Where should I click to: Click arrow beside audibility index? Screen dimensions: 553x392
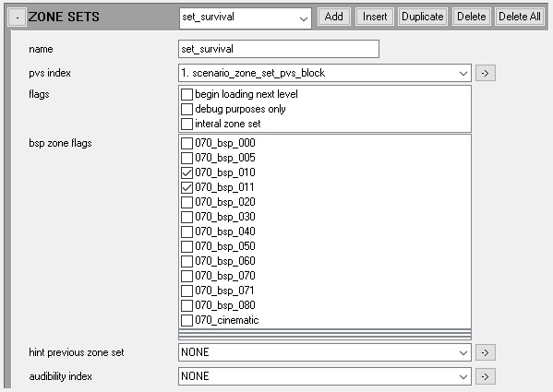click(x=486, y=376)
